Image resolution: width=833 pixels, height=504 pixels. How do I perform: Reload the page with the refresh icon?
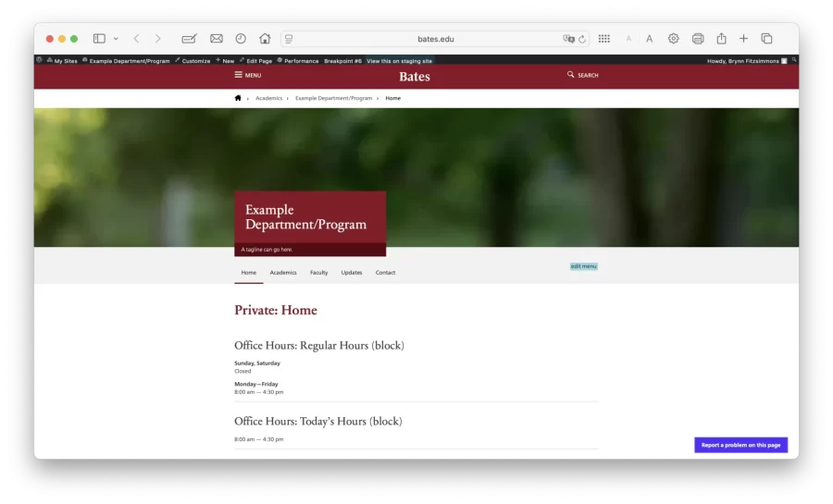pyautogui.click(x=582, y=39)
